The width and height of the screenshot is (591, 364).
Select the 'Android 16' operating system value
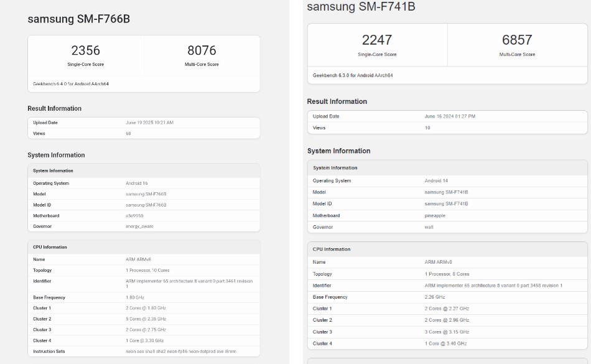(137, 183)
